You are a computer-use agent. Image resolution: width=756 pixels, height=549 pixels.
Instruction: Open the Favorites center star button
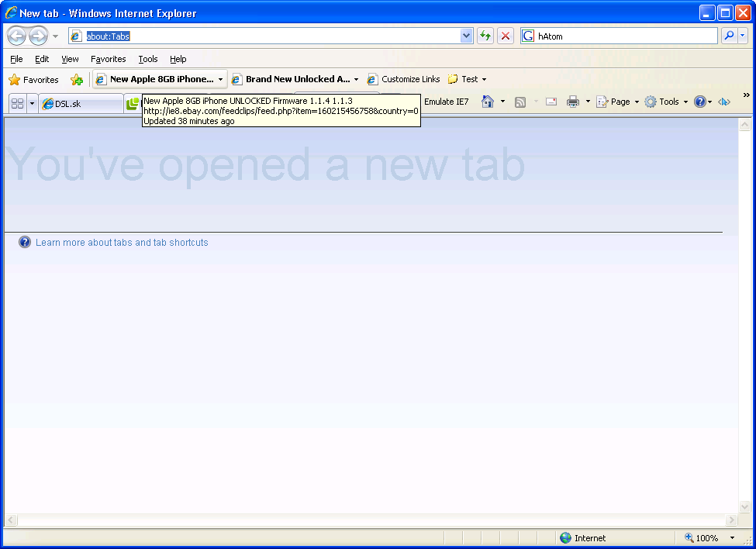pyautogui.click(x=34, y=80)
